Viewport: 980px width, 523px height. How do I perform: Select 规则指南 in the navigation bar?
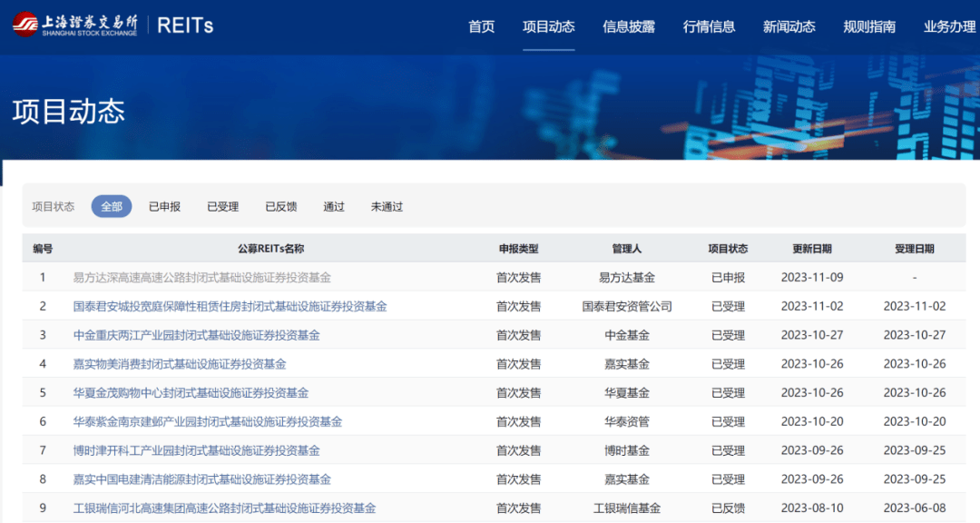[x=868, y=26]
